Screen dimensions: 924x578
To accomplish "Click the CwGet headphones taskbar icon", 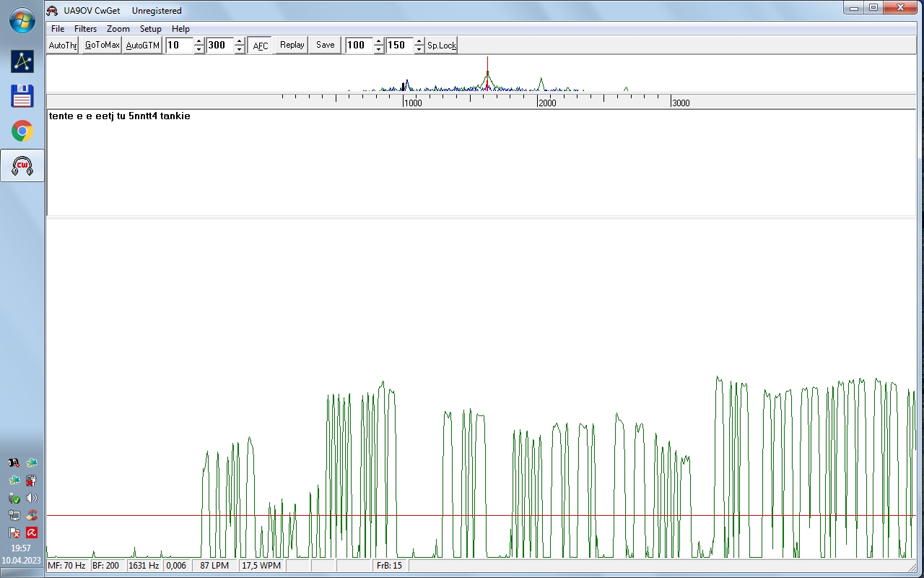I will click(x=22, y=166).
